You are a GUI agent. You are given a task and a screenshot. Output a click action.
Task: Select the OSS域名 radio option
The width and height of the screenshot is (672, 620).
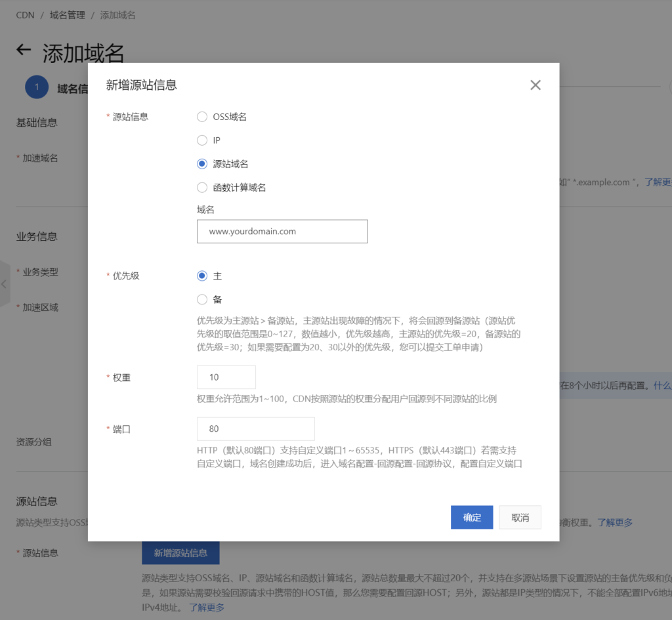click(202, 117)
